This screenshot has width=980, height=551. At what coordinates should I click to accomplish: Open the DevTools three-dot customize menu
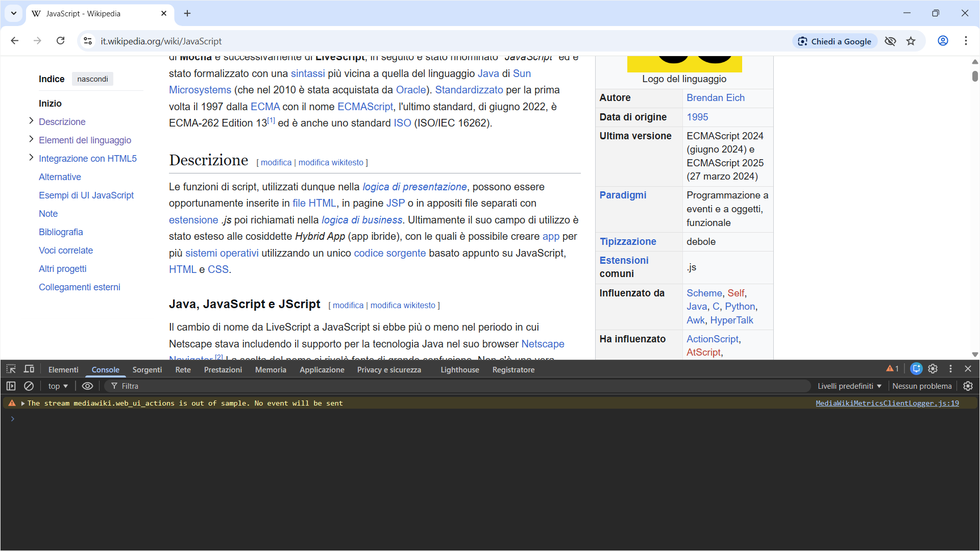point(950,369)
